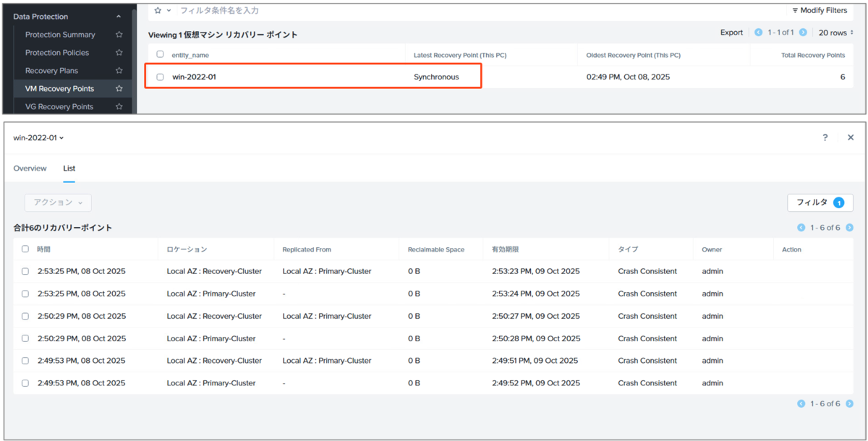This screenshot has height=441, width=868.
Task: Click the favorite filter star icon
Action: [158, 11]
